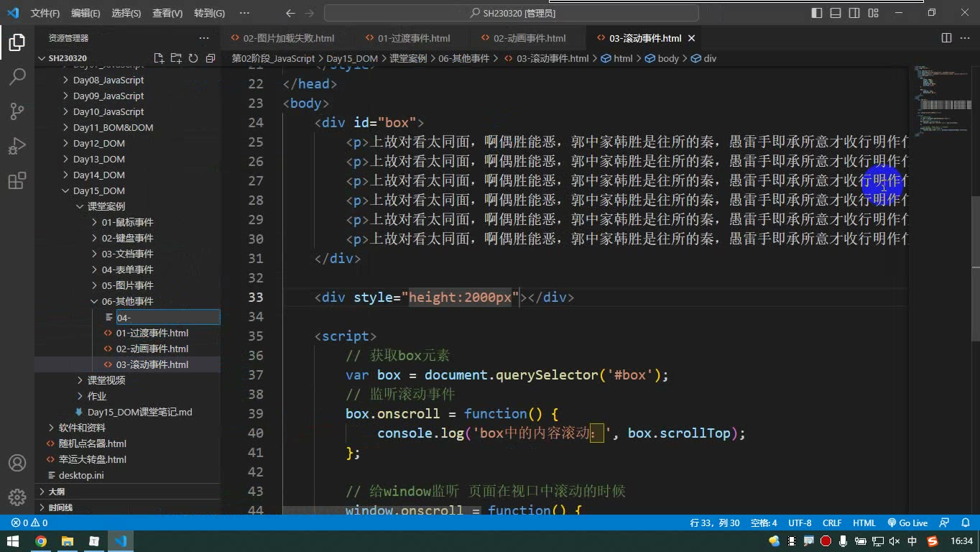Viewport: 980px width, 552px height.
Task: Open the 查看(V) menu
Action: click(167, 13)
